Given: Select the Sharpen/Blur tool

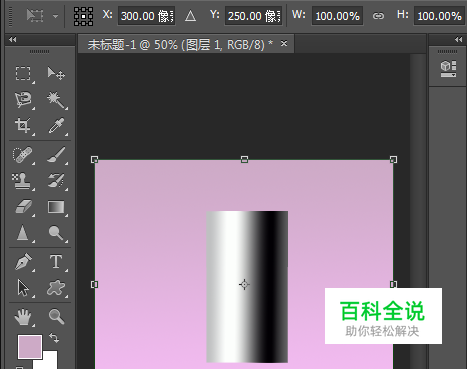Looking at the screenshot, I should point(23,233).
